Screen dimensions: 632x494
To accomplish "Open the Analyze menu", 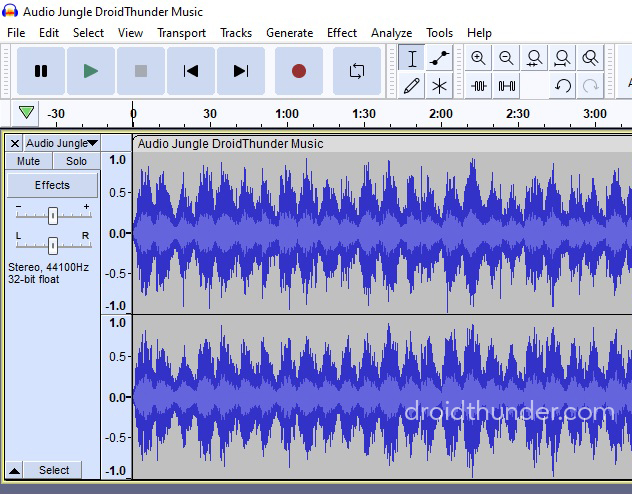I will 391,33.
